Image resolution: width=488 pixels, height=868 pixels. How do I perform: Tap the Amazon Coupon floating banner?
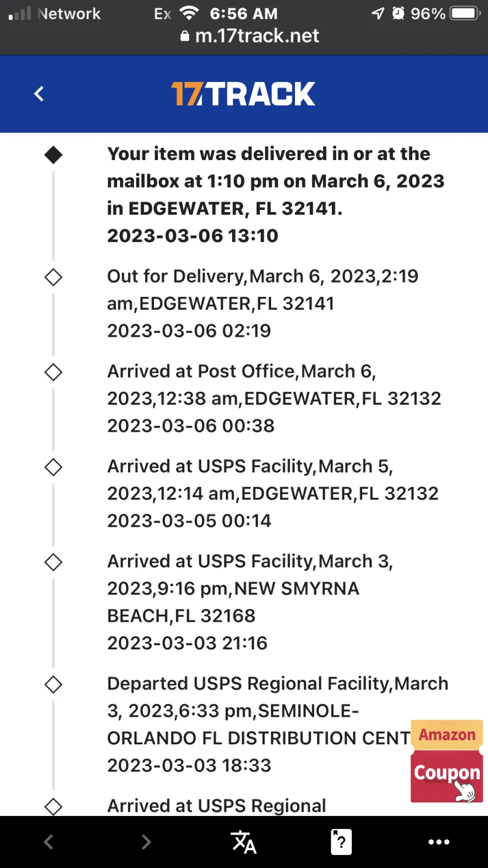pyautogui.click(x=447, y=761)
